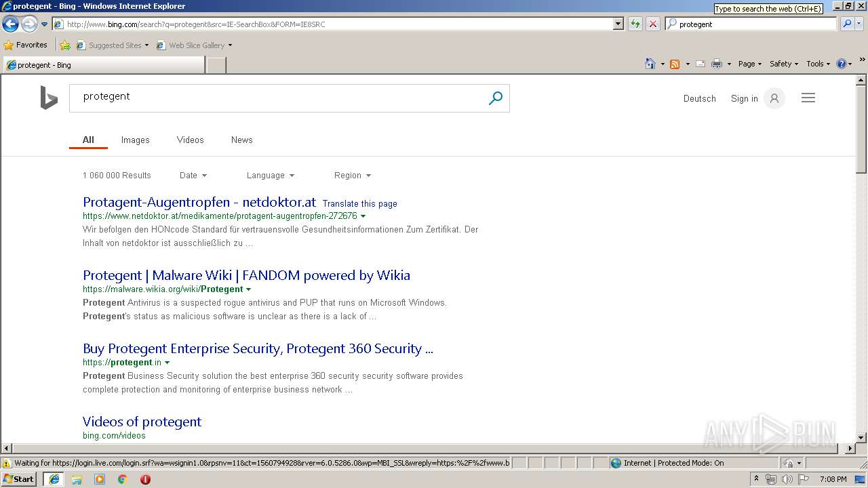Open the Chrome taskbar icon

[x=123, y=479]
